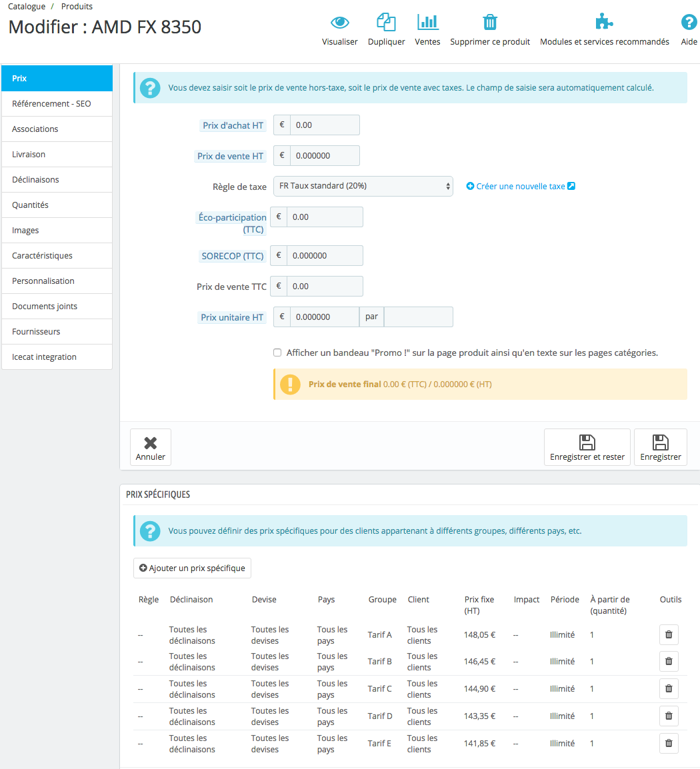Open the Icecat integration tab
This screenshot has height=769, width=700.
coord(57,357)
